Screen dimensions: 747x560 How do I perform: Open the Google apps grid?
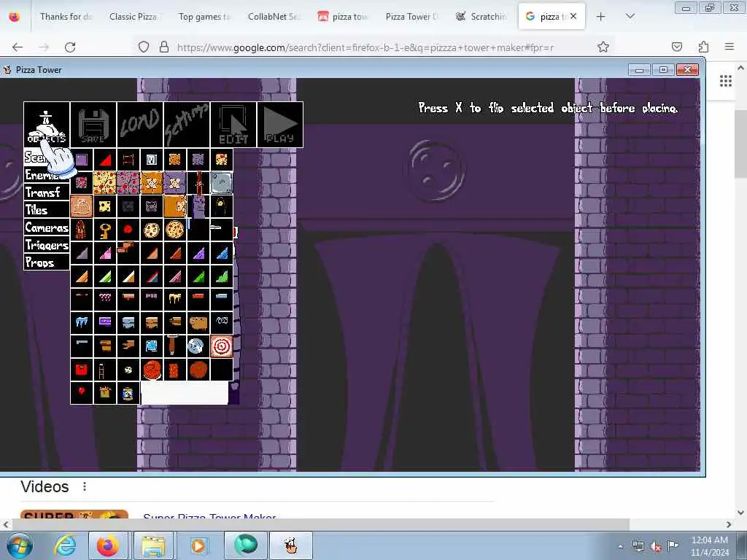pyautogui.click(x=726, y=81)
